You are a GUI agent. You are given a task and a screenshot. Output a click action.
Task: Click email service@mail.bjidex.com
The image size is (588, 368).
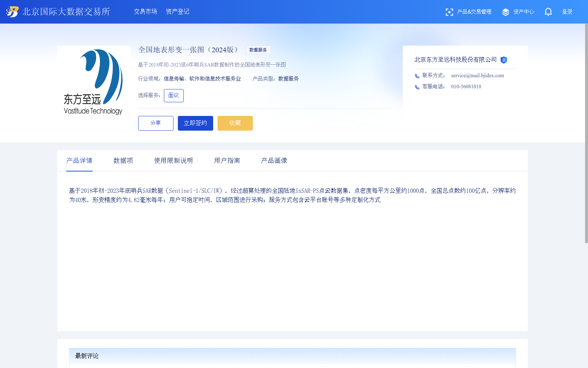click(x=477, y=76)
